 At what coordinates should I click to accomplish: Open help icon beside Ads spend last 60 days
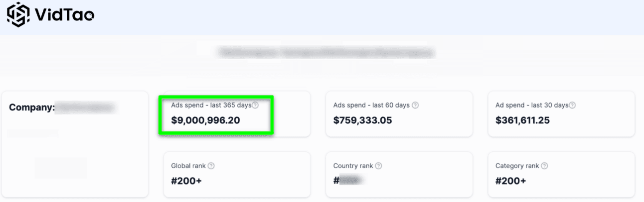point(415,105)
